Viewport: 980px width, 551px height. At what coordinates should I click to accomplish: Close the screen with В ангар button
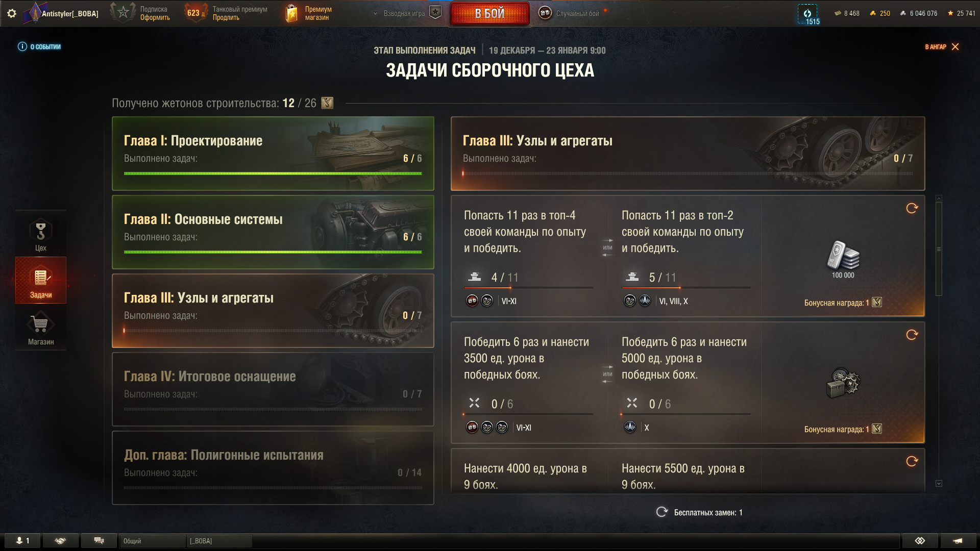(x=942, y=46)
